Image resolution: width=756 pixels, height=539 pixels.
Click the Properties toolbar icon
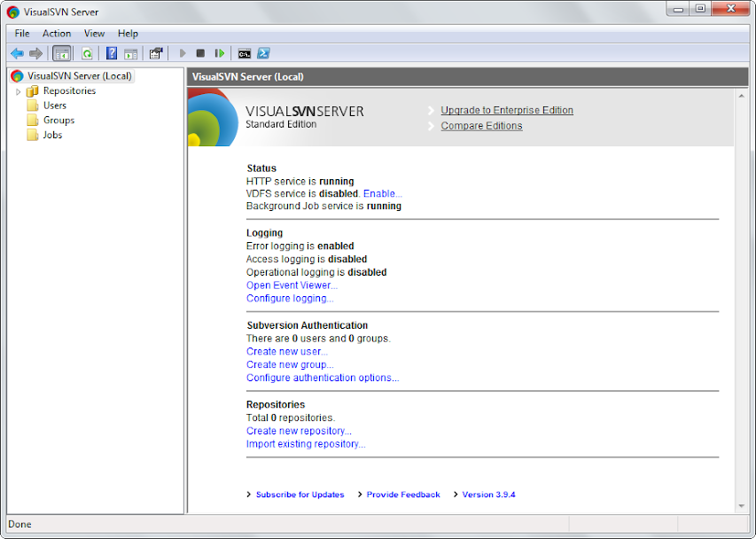tap(156, 54)
